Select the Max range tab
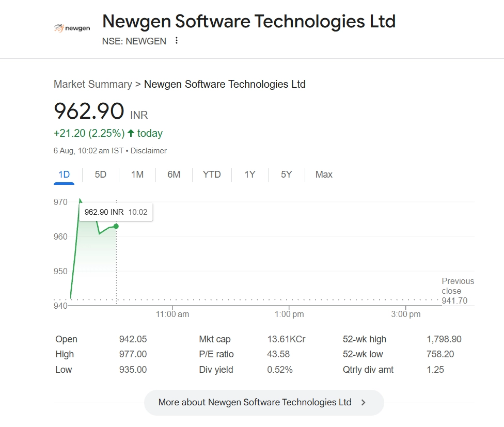 pyautogui.click(x=324, y=175)
